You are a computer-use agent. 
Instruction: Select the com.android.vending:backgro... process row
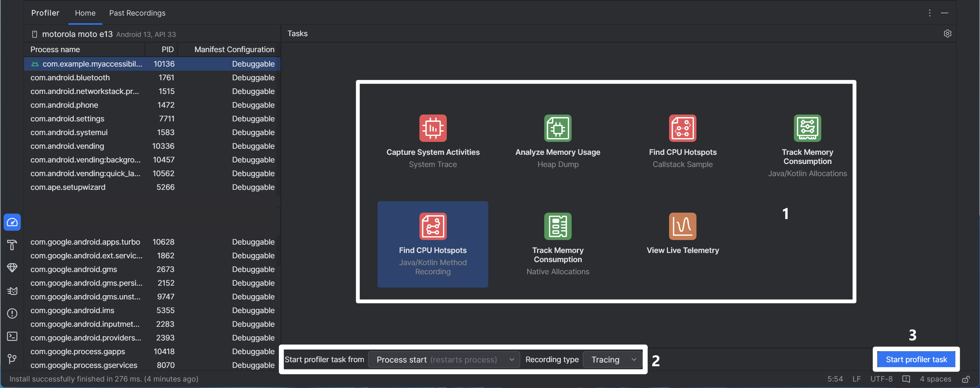pyautogui.click(x=152, y=160)
